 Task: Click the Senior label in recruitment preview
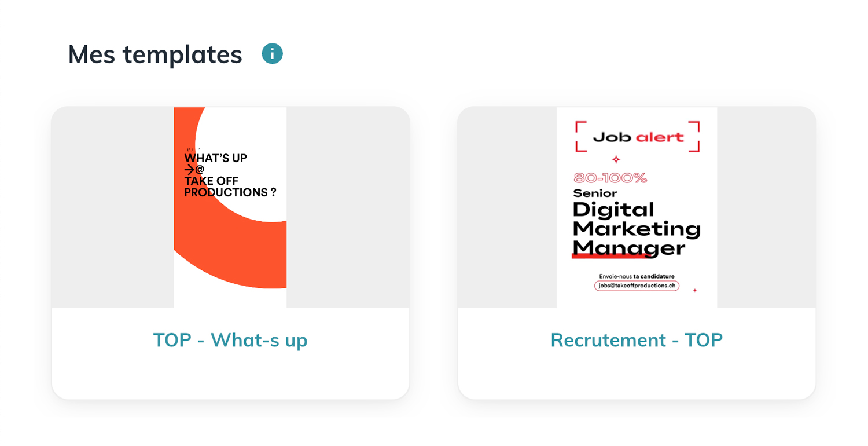point(595,193)
